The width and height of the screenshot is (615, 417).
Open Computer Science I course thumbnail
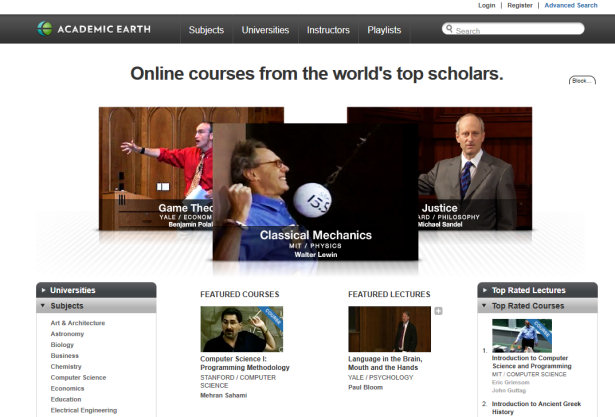pos(242,329)
